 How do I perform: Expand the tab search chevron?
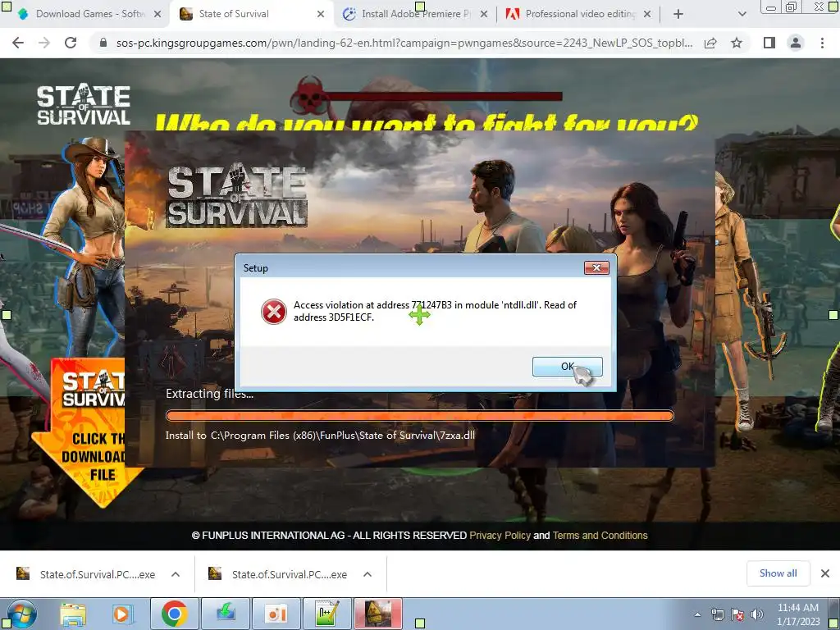[742, 14]
